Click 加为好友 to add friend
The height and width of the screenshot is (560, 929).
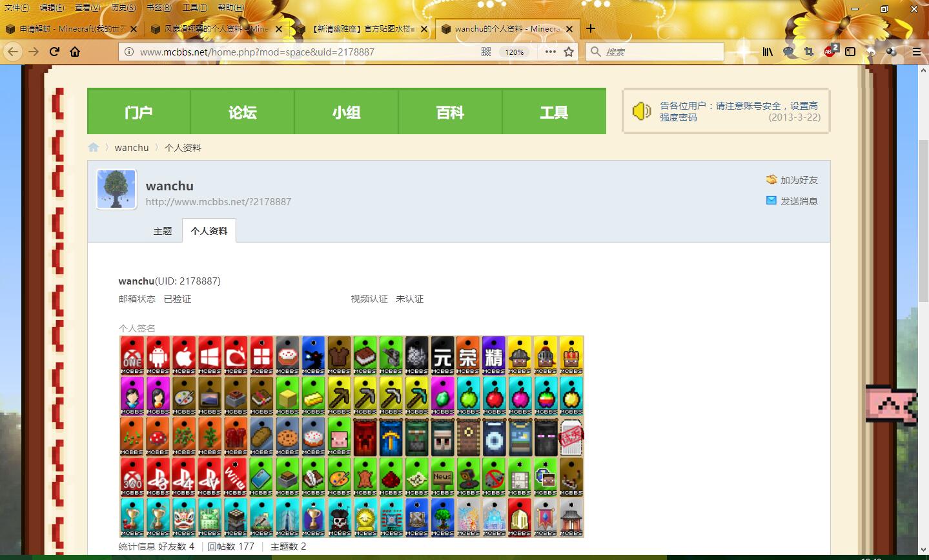(792, 180)
